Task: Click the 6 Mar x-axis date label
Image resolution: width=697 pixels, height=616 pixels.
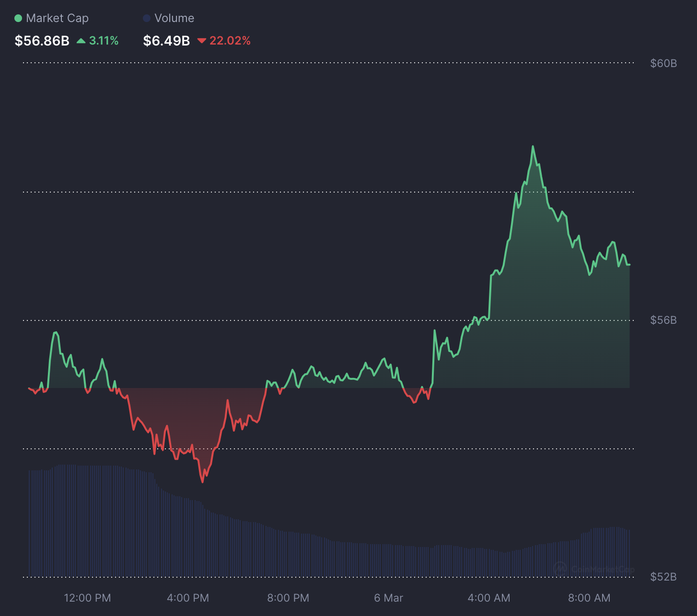Action: click(389, 598)
